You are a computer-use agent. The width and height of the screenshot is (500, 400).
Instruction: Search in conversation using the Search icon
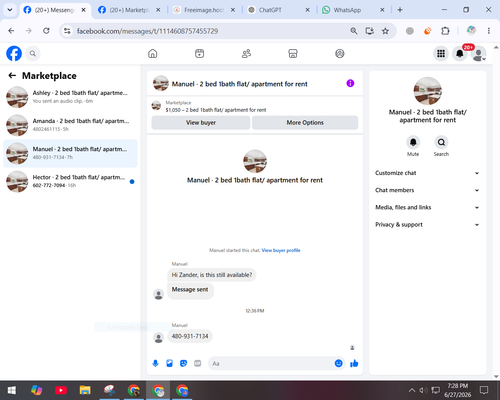(x=441, y=142)
